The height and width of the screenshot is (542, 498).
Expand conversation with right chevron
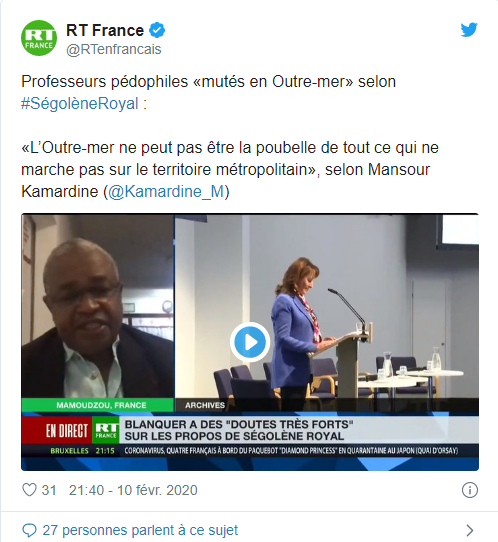point(470,530)
